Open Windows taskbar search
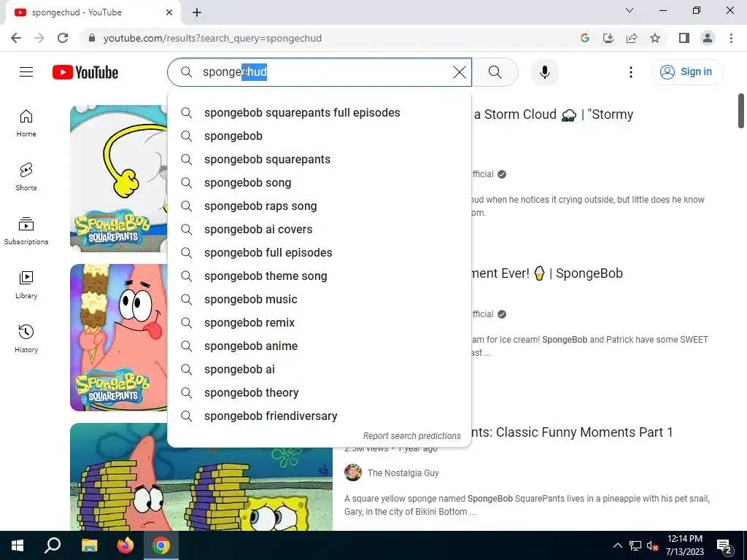 [53, 545]
